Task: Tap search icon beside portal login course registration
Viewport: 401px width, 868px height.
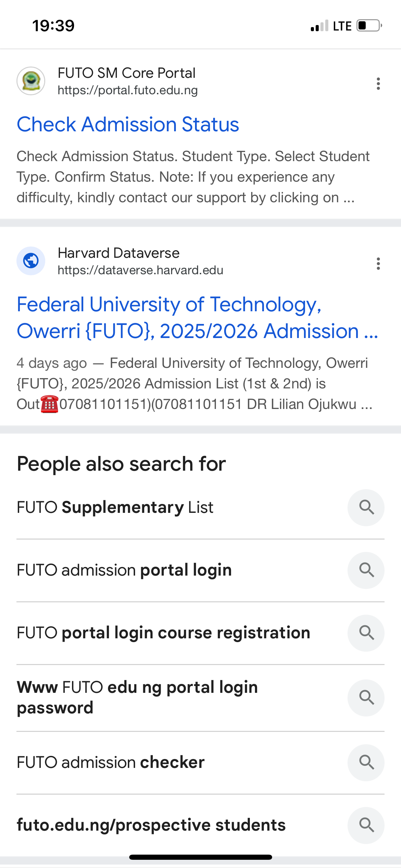Action: click(366, 633)
